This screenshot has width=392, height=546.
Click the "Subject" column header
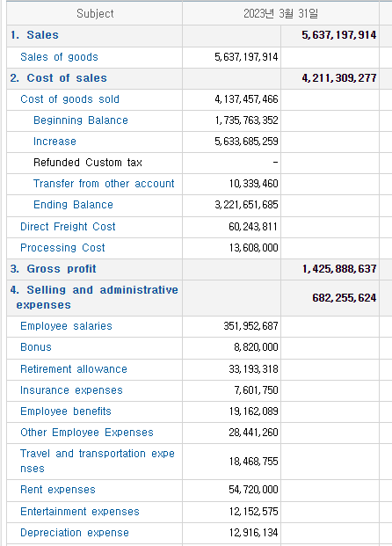point(95,13)
